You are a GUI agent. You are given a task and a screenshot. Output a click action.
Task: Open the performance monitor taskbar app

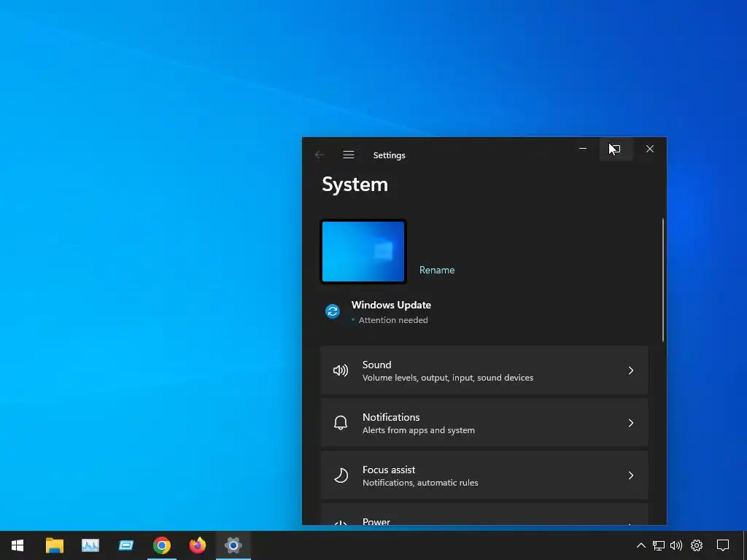pyautogui.click(x=90, y=545)
